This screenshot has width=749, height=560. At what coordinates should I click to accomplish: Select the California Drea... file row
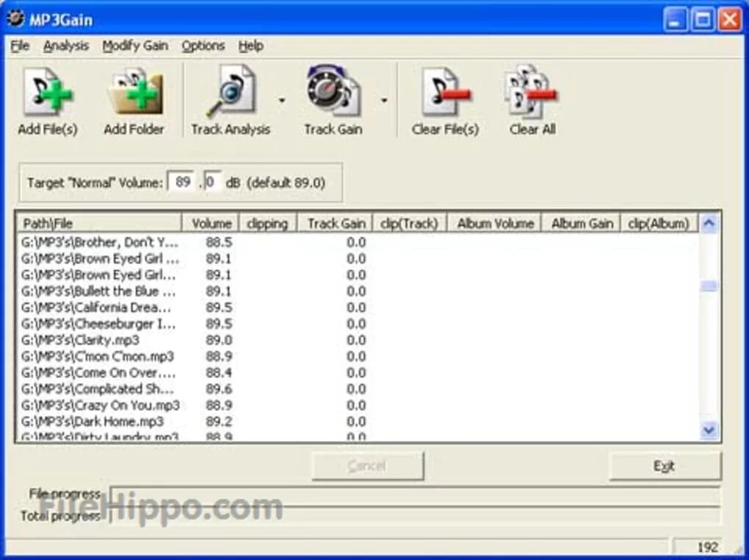pyautogui.click(x=358, y=308)
